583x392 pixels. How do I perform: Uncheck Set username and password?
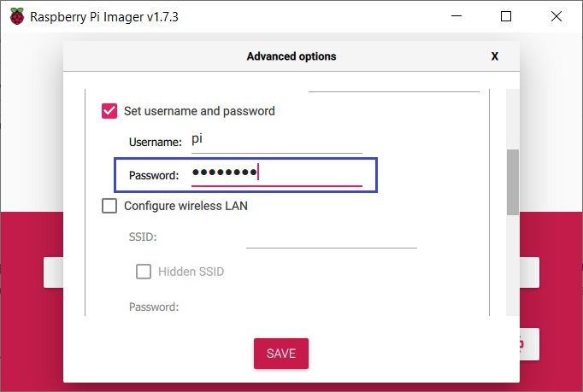click(x=109, y=111)
